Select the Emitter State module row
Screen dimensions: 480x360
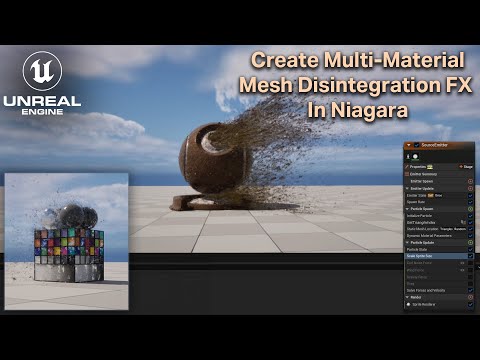click(439, 196)
